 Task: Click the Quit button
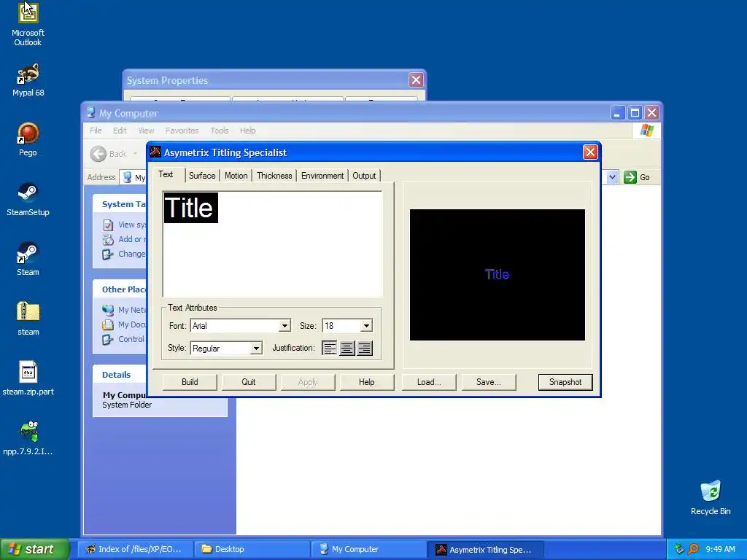click(x=249, y=382)
